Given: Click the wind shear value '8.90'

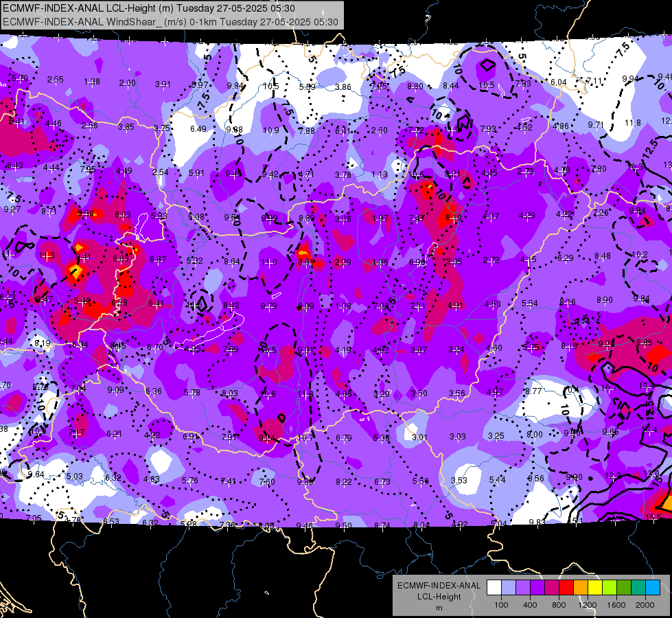Looking at the screenshot, I should click(x=605, y=300).
